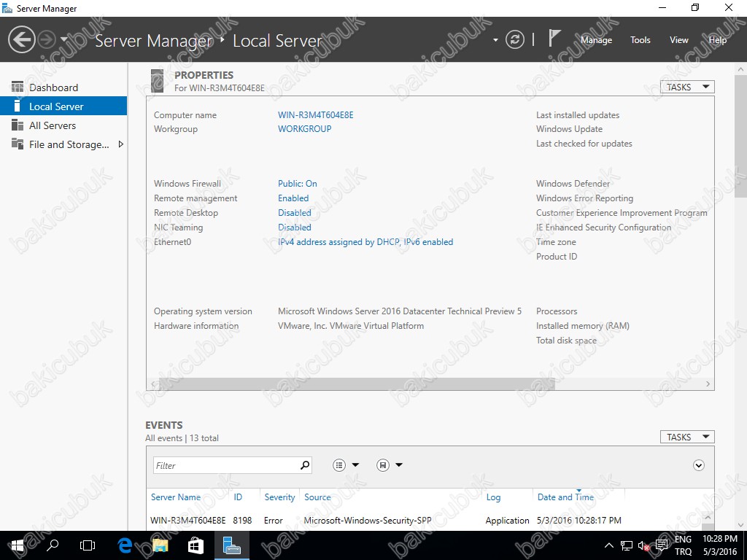Open dropdown arrow left of refresh icon
This screenshot has width=747, height=560.
click(x=495, y=40)
